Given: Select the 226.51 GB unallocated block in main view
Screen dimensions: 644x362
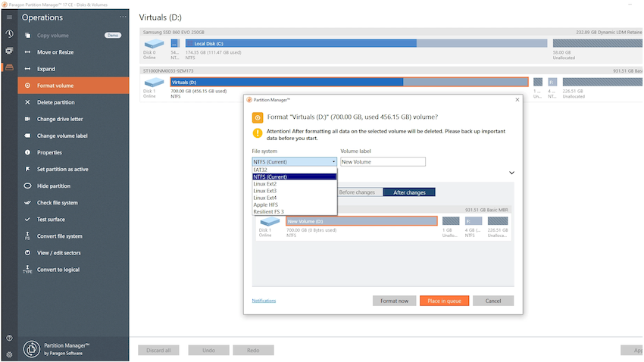Looking at the screenshot, I should [x=602, y=82].
